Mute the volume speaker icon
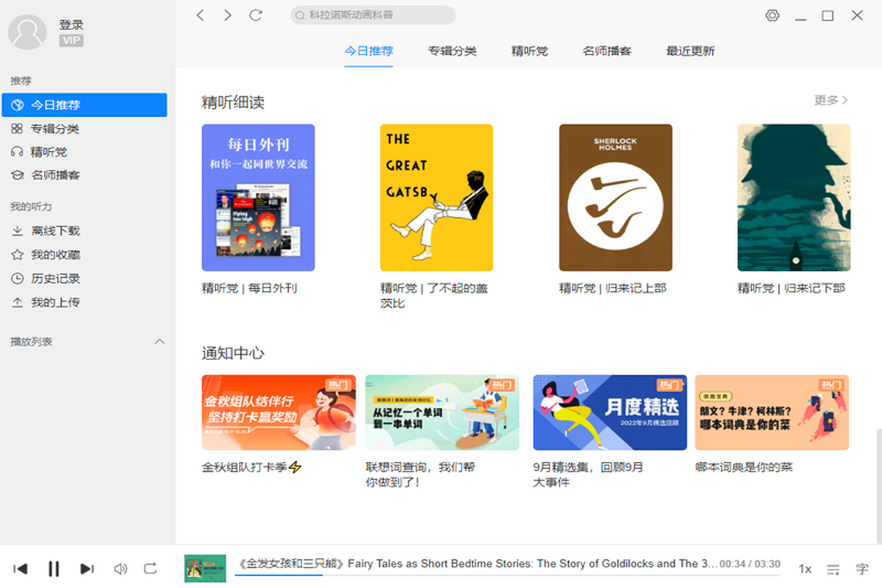Viewport: 882px width, 588px height. [x=121, y=568]
